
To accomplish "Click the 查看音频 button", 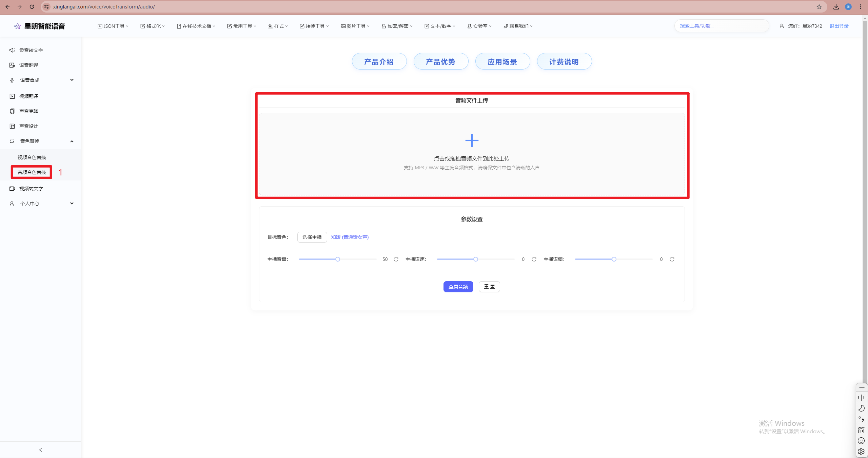I will [x=458, y=287].
